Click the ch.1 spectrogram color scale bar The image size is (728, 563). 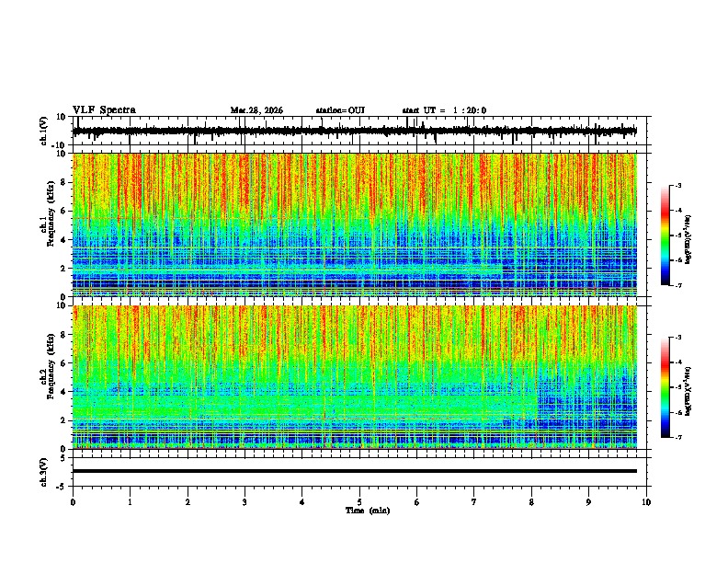point(665,236)
